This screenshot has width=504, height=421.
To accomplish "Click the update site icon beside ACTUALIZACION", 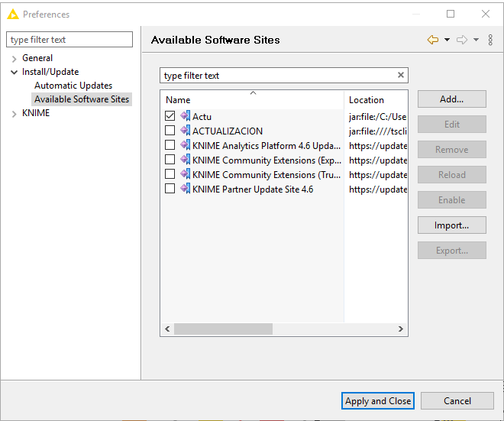I will (185, 130).
